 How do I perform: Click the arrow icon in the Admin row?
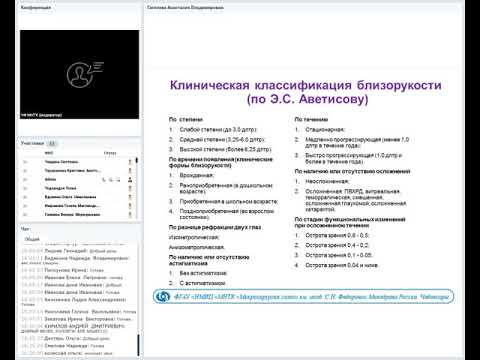coord(118,180)
